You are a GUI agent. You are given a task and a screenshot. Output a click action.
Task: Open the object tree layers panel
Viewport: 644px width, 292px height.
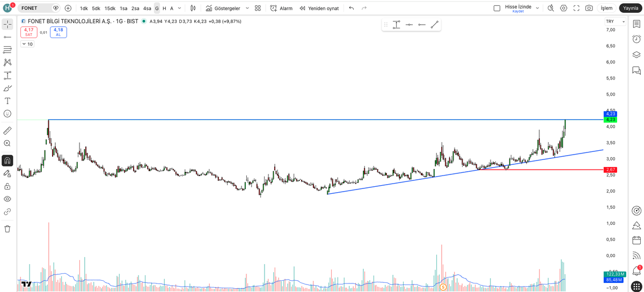click(636, 55)
